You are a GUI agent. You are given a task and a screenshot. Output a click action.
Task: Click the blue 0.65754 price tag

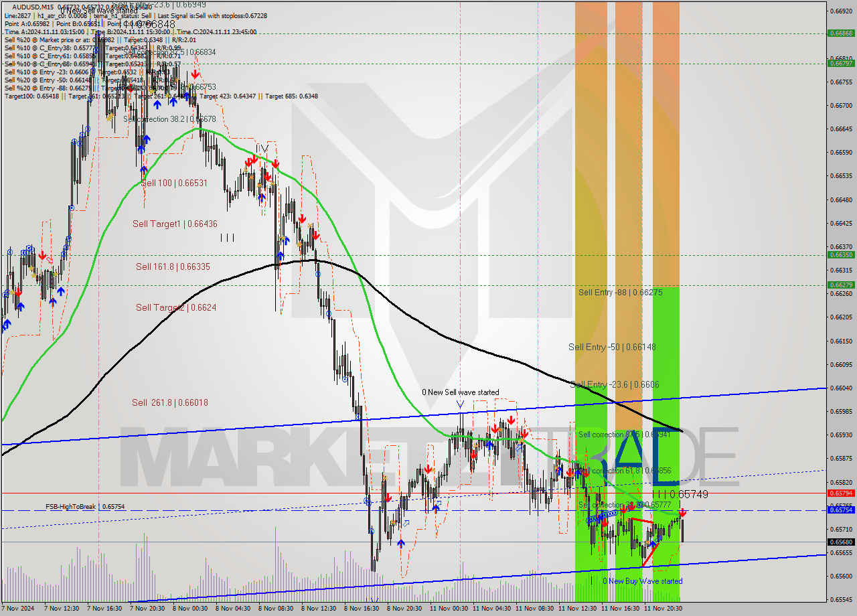point(840,510)
